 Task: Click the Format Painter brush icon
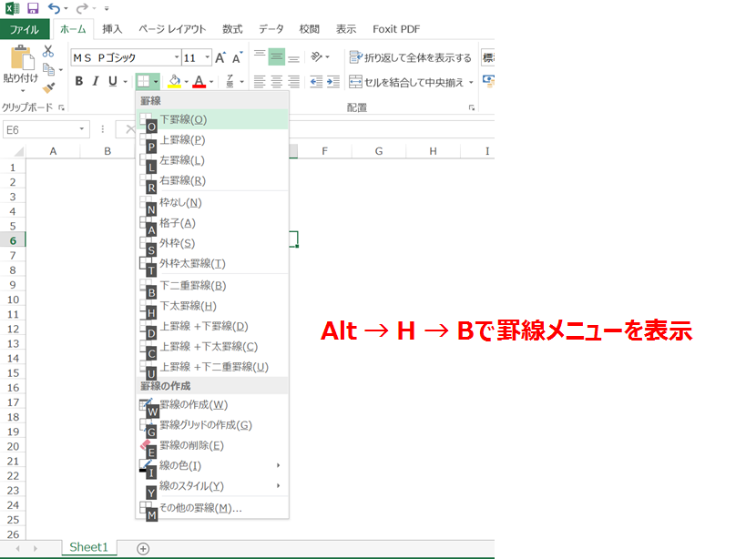pyautogui.click(x=48, y=87)
